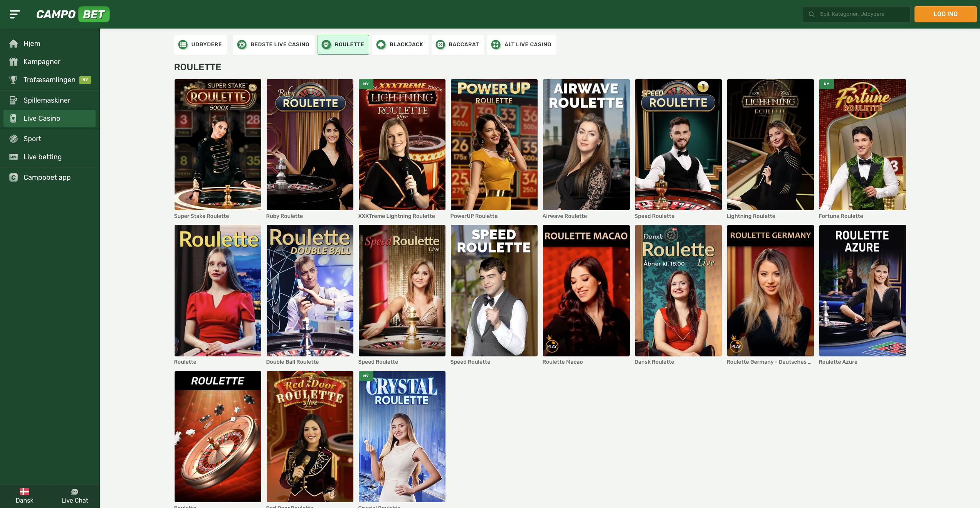Click the Trofæsamlingen trophy icon
This screenshot has width=980, height=508.
click(x=13, y=80)
